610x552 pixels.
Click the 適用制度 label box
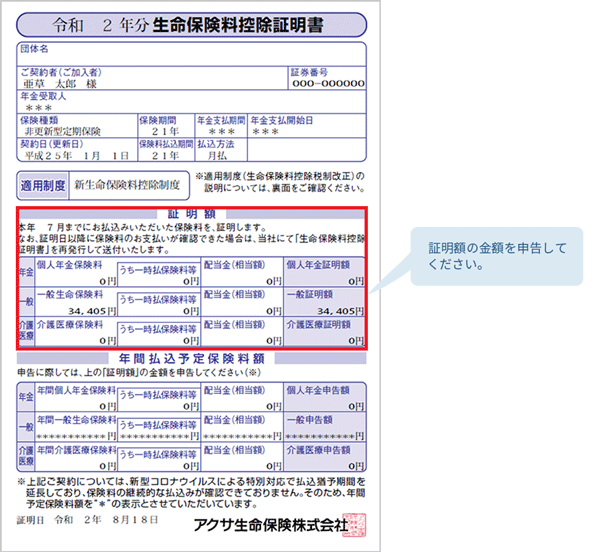[43, 186]
